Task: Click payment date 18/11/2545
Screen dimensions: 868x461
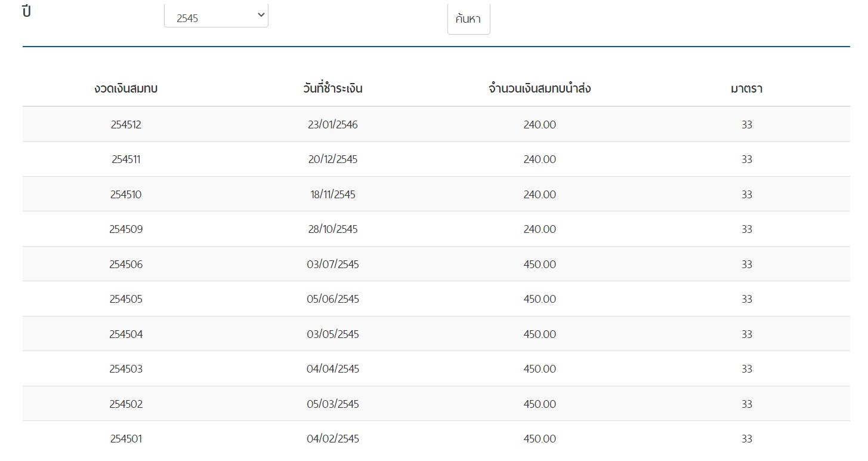Action: [x=333, y=195]
